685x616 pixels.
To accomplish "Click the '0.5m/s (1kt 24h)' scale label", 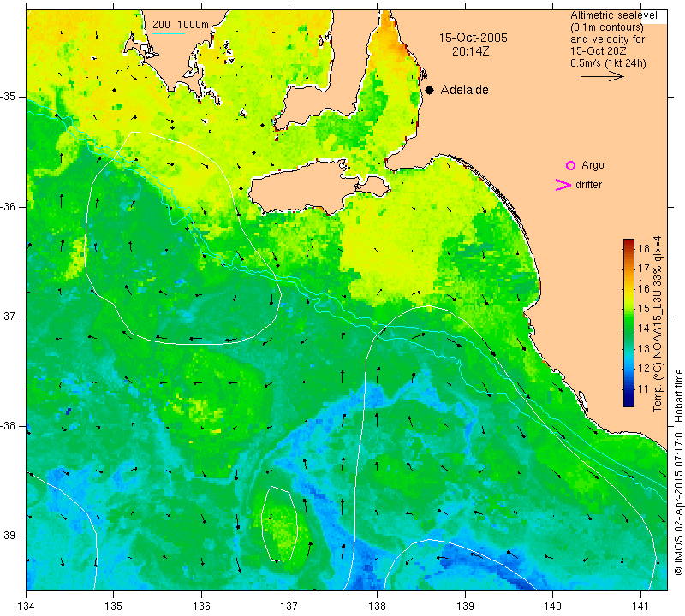I will (x=608, y=62).
